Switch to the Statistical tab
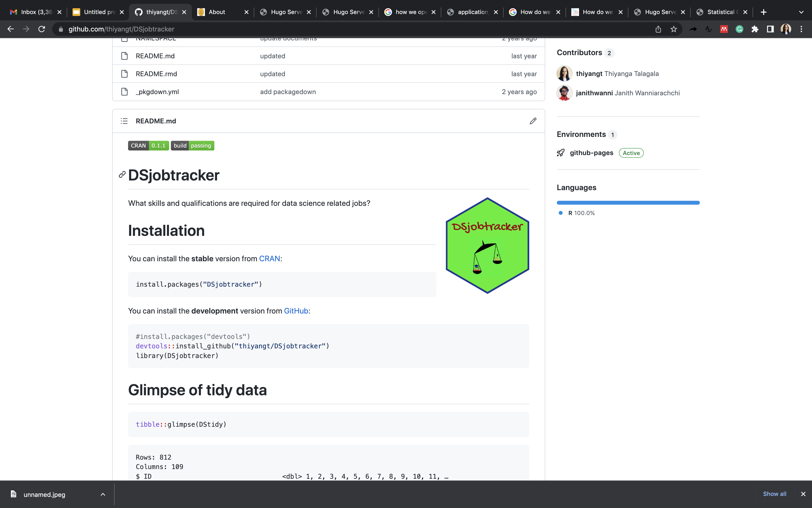812x508 pixels. [722, 12]
